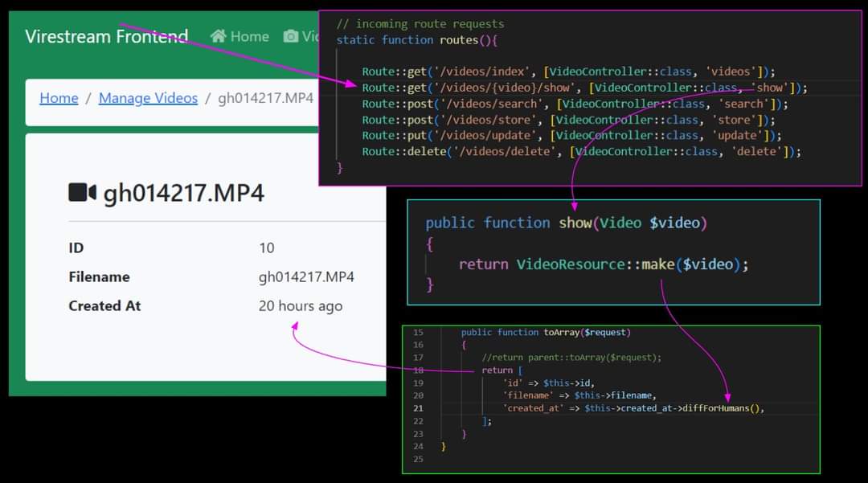Click line number 25 in gutter
868x483 pixels.
418,459
